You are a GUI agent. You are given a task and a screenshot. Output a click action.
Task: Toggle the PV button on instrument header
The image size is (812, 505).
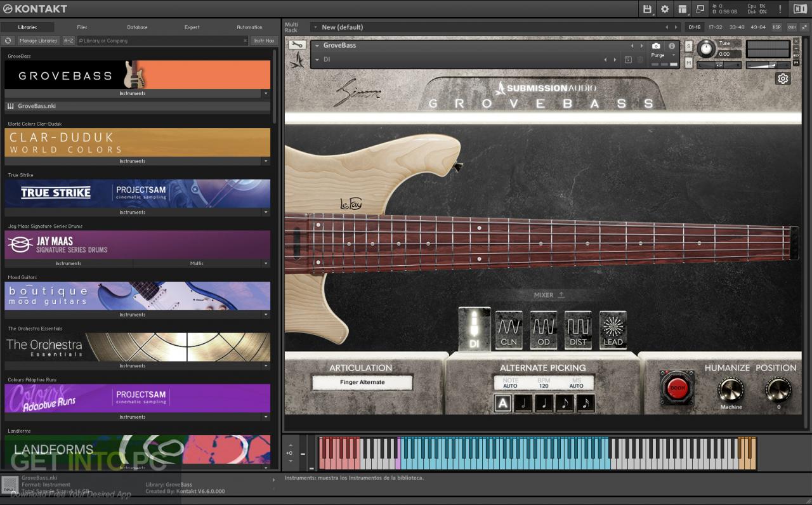[796, 63]
